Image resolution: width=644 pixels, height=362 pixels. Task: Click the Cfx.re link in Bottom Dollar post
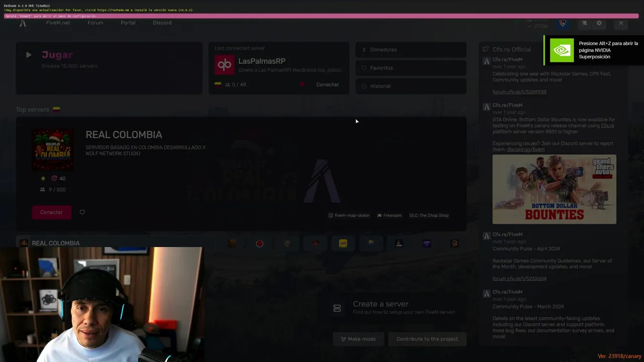tap(607, 126)
